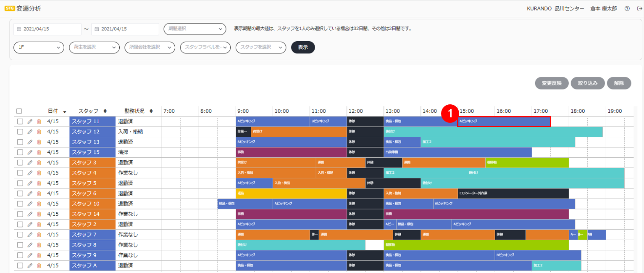Click the trash icon in the スタッフ A row
Screen dimensions: 644x273
(39, 265)
